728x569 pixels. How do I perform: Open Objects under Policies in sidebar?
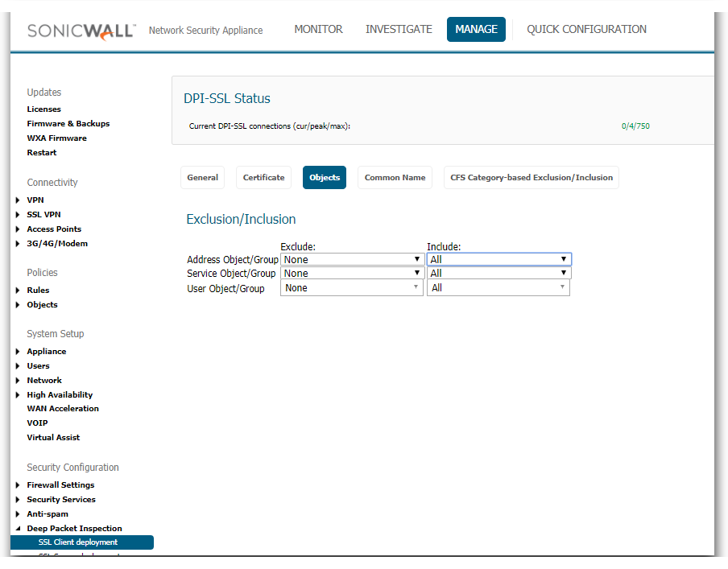[42, 304]
